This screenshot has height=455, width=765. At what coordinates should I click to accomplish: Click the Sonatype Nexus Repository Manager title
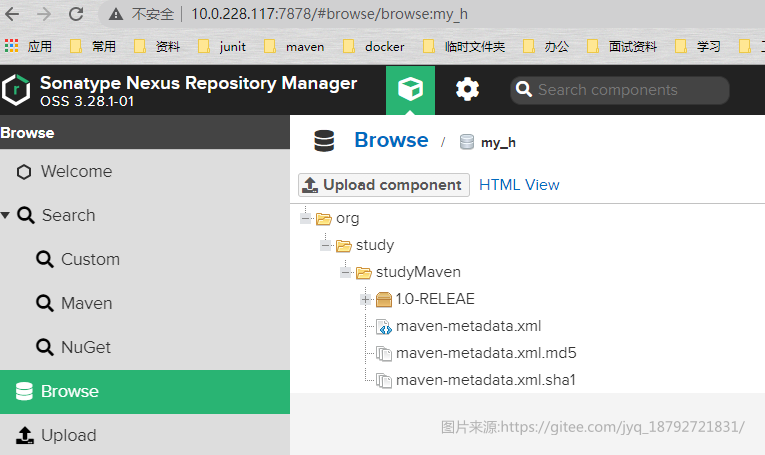[199, 83]
